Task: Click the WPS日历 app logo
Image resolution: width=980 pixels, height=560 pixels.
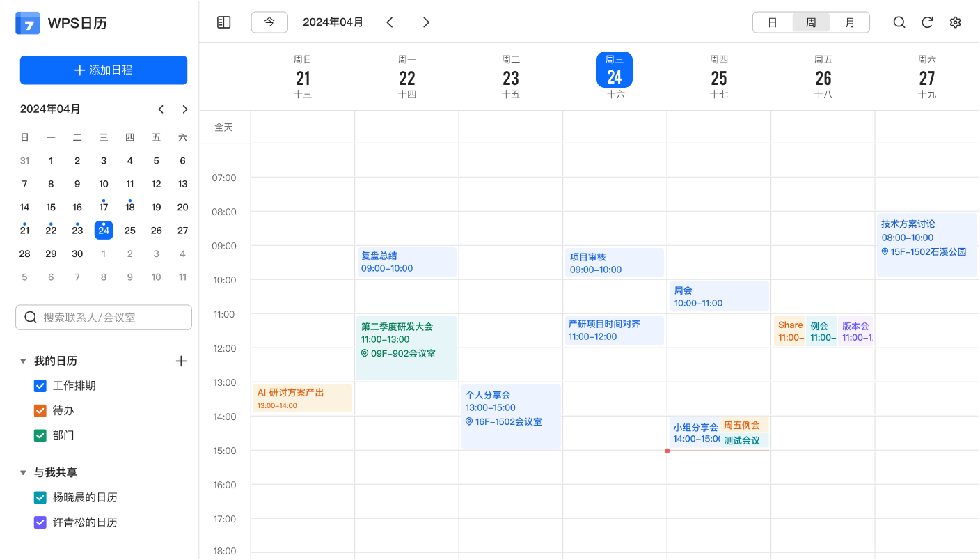Action: 28,23
